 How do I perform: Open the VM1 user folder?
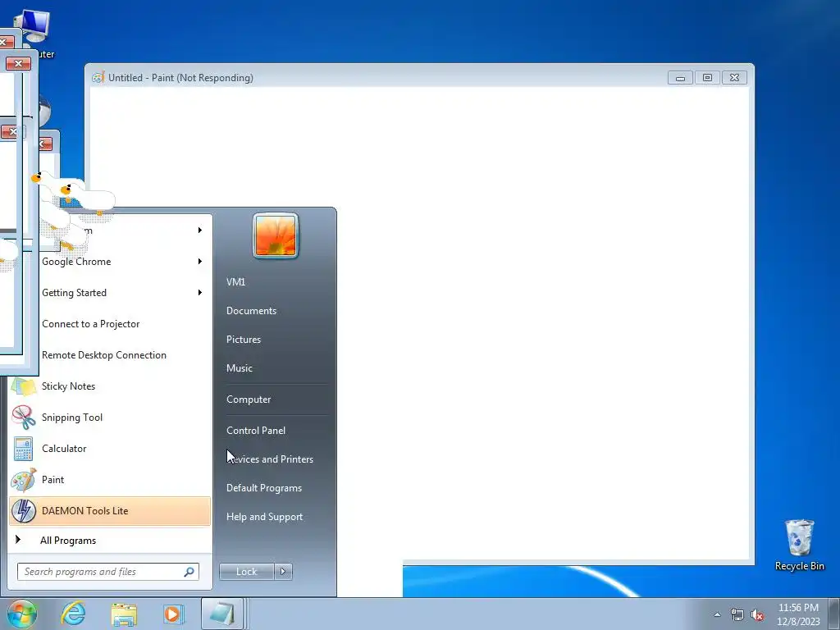[235, 282]
